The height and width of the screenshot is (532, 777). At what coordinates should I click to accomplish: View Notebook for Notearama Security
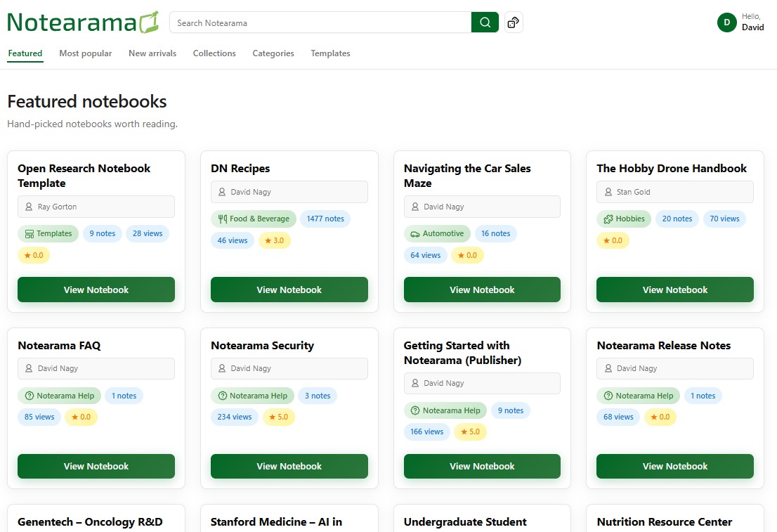pos(289,466)
